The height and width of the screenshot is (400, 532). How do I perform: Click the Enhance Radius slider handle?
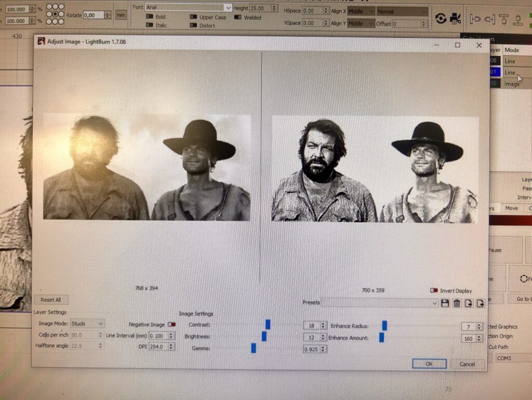384,326
